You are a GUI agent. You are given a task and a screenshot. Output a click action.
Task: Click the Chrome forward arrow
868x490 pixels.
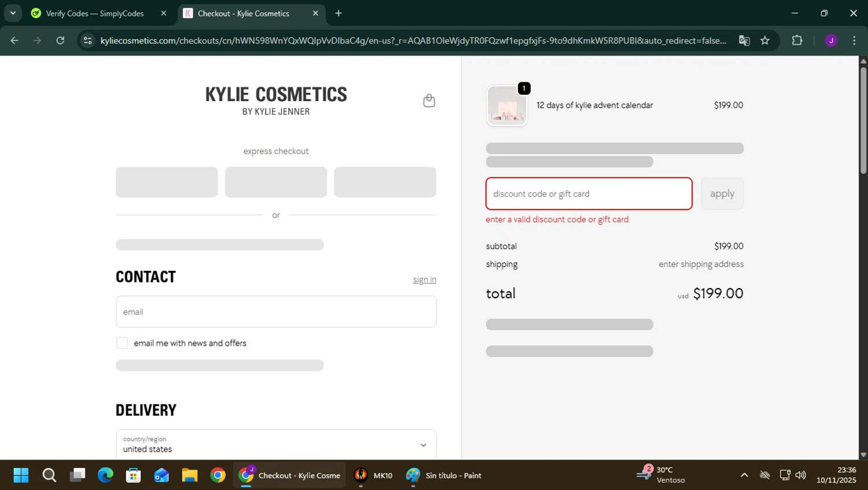pyautogui.click(x=37, y=40)
